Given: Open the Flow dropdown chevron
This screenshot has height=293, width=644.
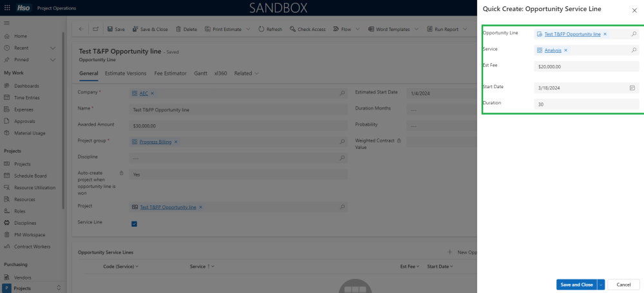Looking at the screenshot, I should pos(357,29).
